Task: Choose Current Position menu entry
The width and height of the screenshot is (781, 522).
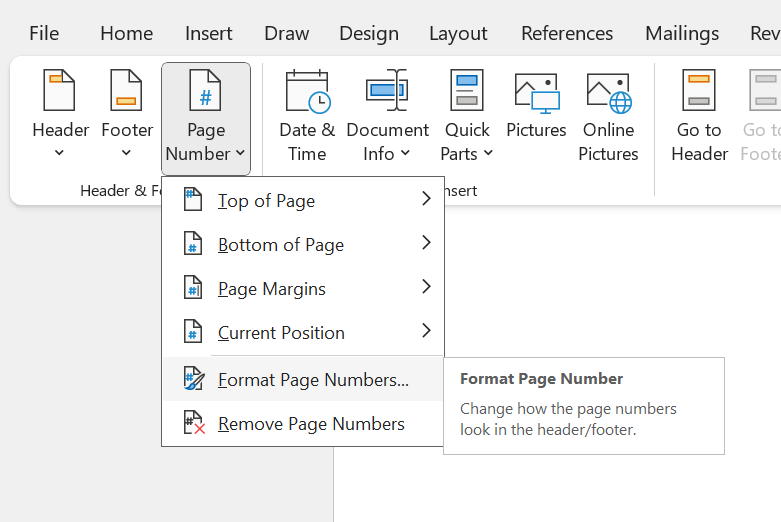Action: tap(303, 332)
